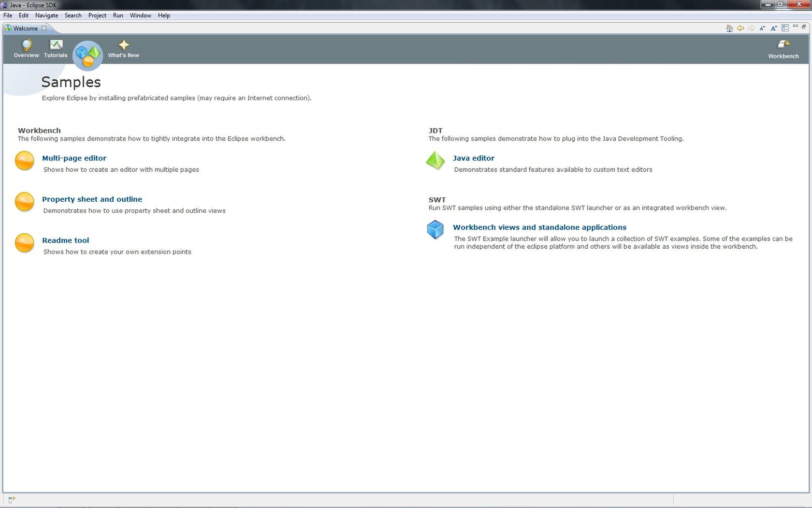The width and height of the screenshot is (812, 508).
Task: Click the orange sphere beside Readme tool
Action: [x=25, y=243]
